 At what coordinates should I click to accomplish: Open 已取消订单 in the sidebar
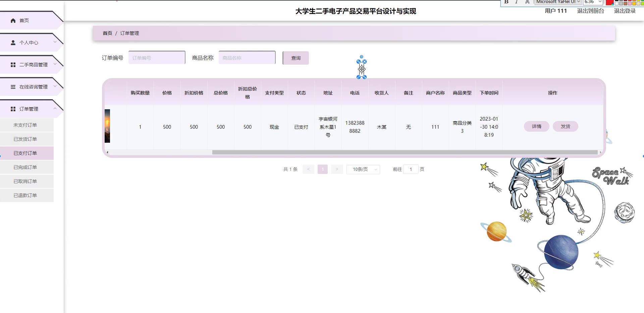pos(27,181)
